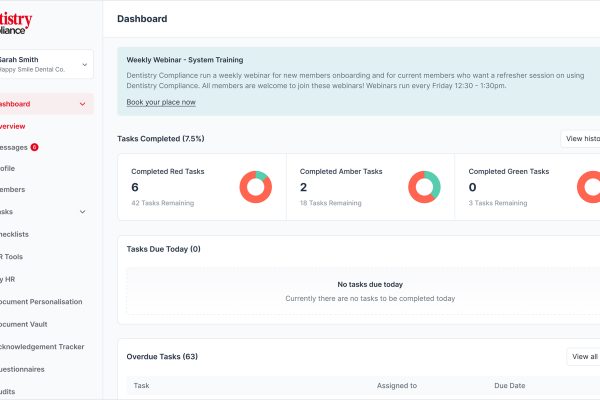
Task: Click the 'Due Date' column header
Action: 510,385
